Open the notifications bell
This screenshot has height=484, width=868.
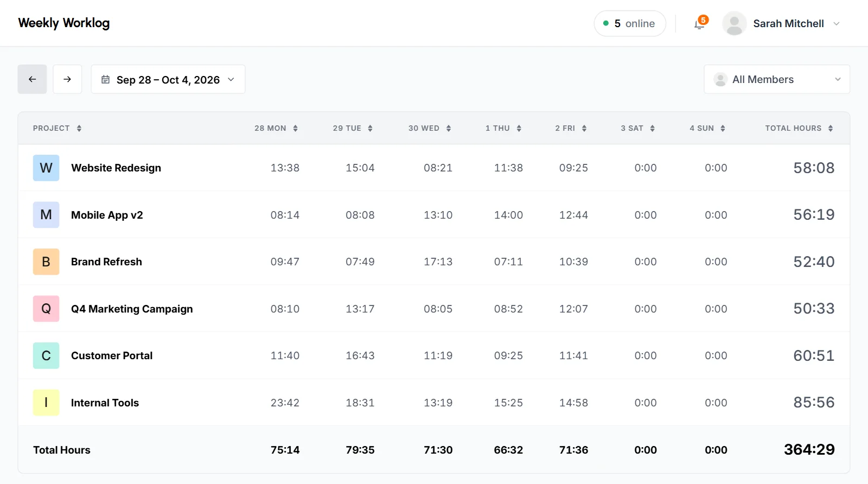[700, 24]
